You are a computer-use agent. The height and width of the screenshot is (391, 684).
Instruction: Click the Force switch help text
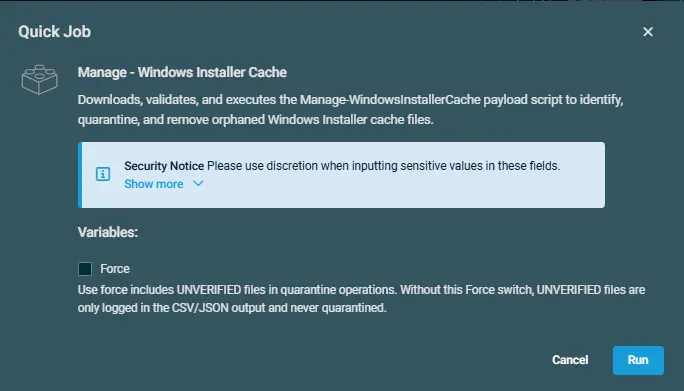point(361,299)
